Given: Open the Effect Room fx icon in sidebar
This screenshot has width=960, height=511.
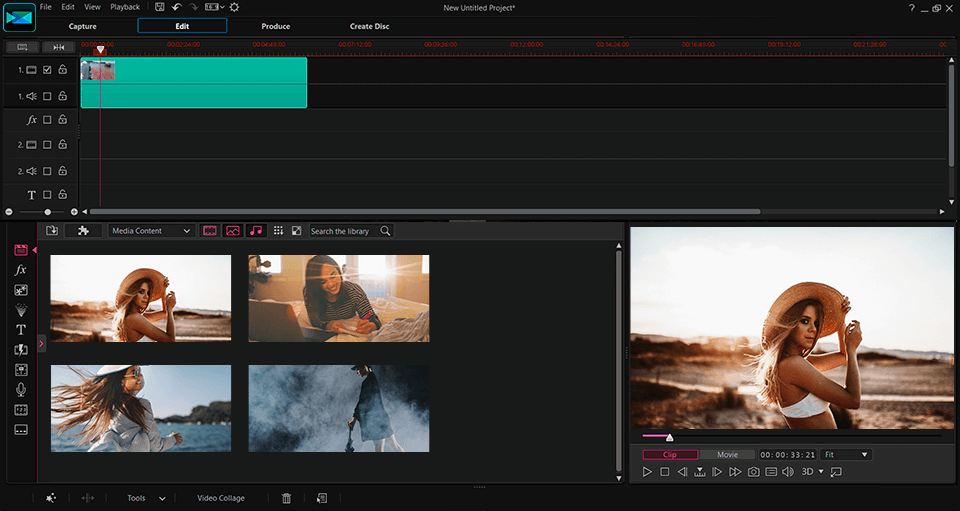Looking at the screenshot, I should [x=21, y=269].
